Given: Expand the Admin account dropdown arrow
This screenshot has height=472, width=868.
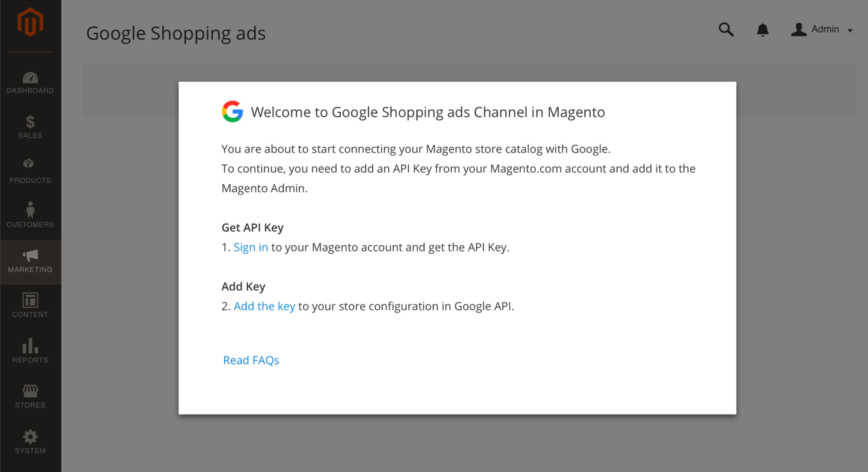Looking at the screenshot, I should pos(850,31).
